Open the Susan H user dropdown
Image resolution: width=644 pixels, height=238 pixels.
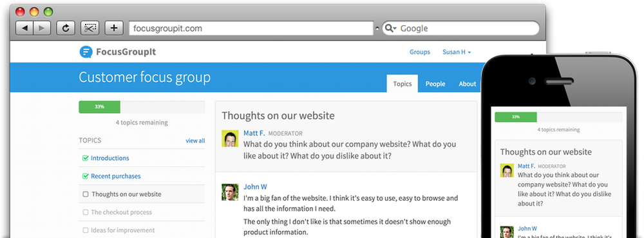457,52
